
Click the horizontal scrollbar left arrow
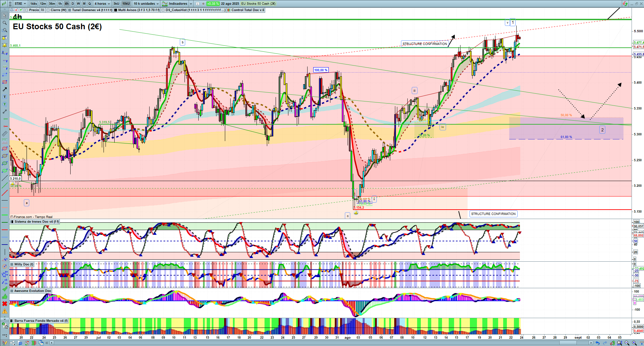click(x=51, y=343)
